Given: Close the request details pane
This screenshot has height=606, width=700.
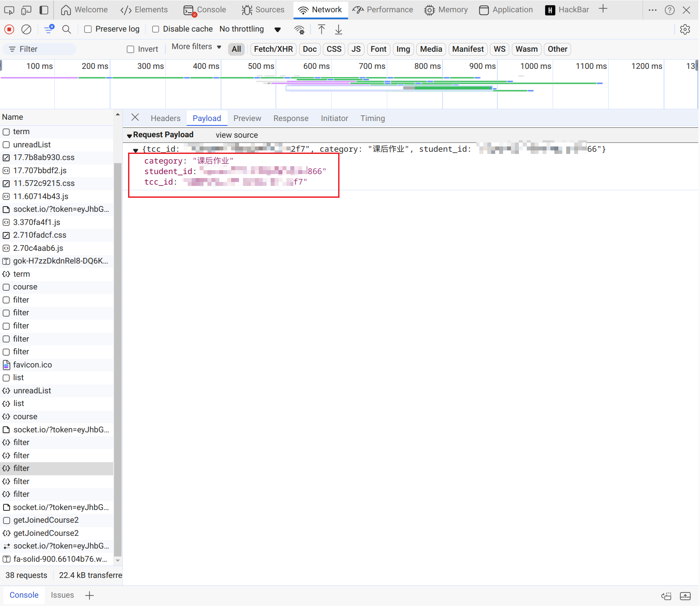Looking at the screenshot, I should [135, 118].
